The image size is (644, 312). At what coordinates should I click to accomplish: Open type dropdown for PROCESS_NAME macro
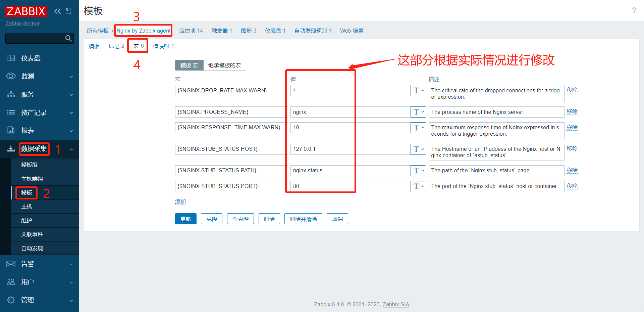pyautogui.click(x=418, y=112)
